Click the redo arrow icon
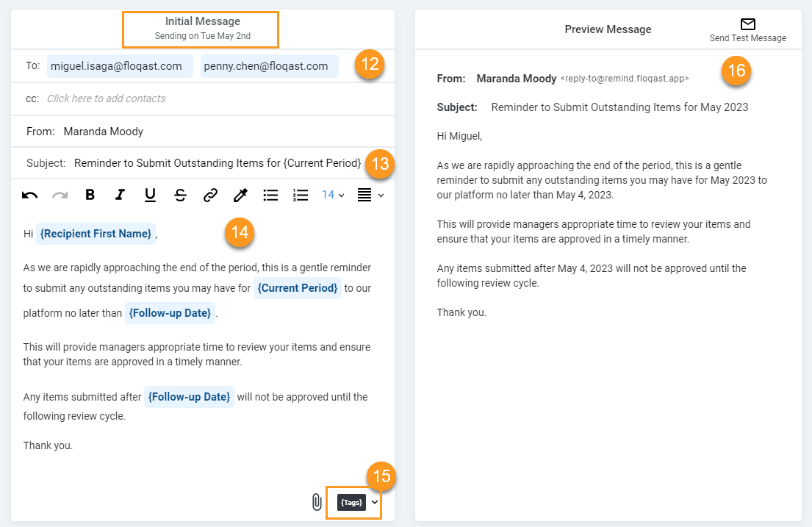 coord(60,196)
